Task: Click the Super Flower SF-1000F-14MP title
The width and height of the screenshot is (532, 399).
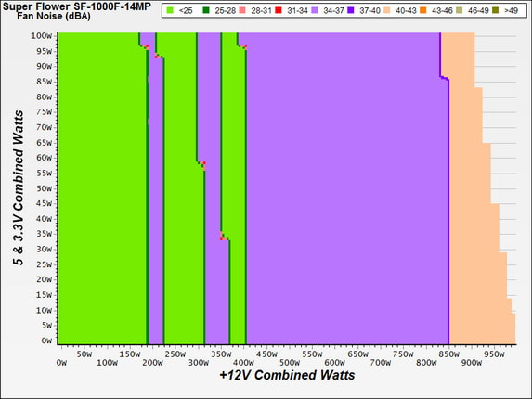Action: click(77, 6)
